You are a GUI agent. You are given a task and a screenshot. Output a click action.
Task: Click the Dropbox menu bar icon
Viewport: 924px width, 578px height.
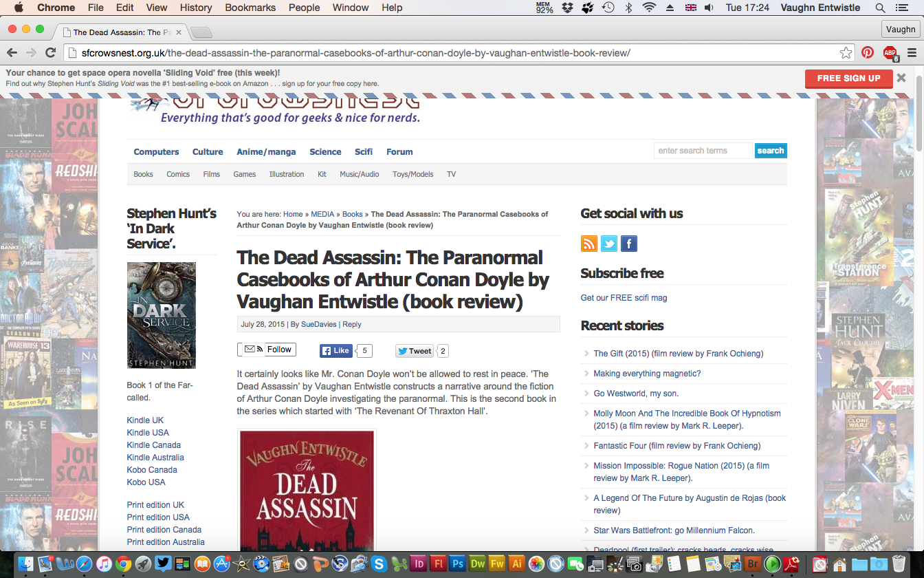(x=567, y=8)
